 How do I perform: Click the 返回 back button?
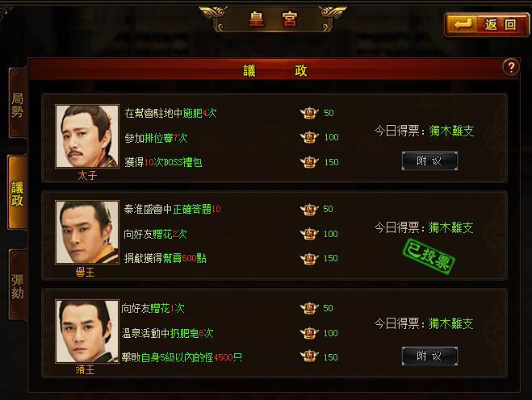click(487, 25)
